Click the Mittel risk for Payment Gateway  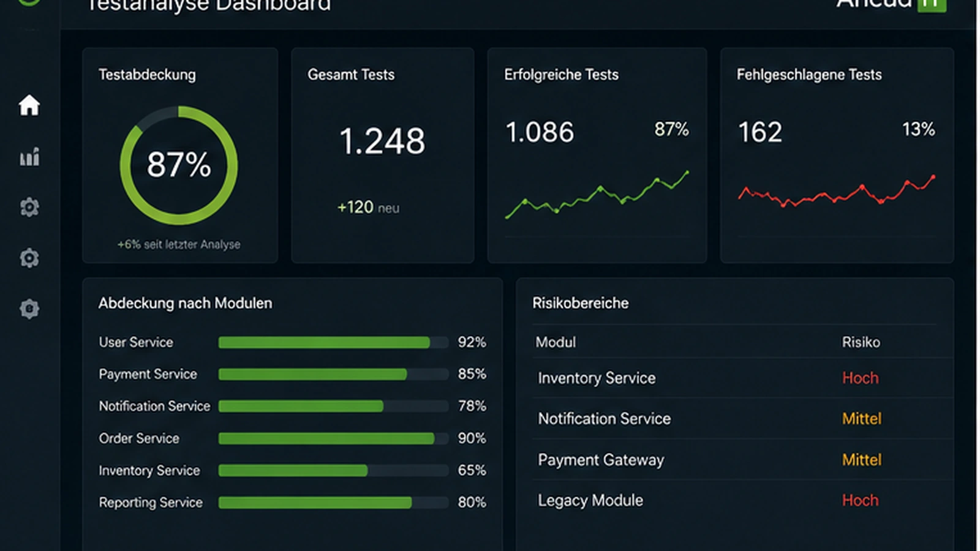tap(861, 460)
